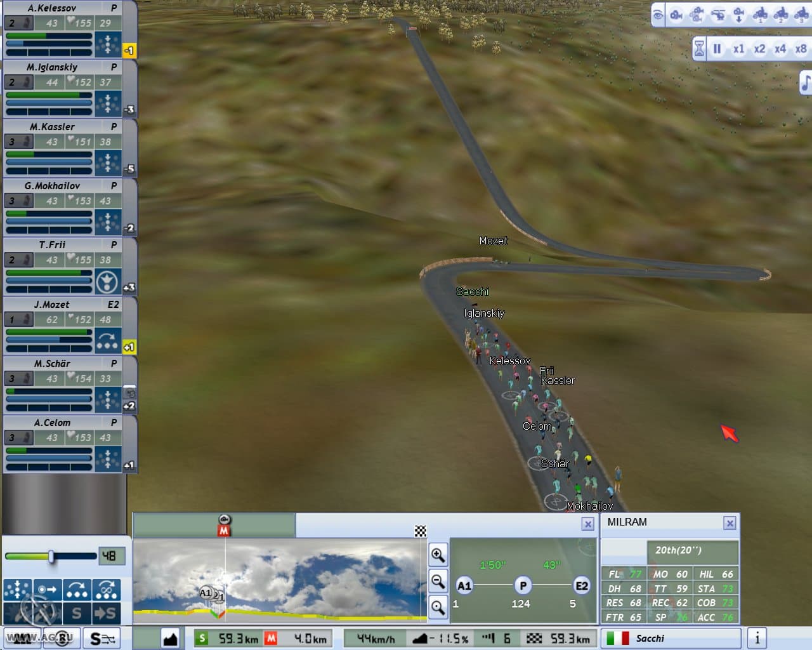Click the hourglass time icon
The image size is (812, 650).
click(699, 48)
